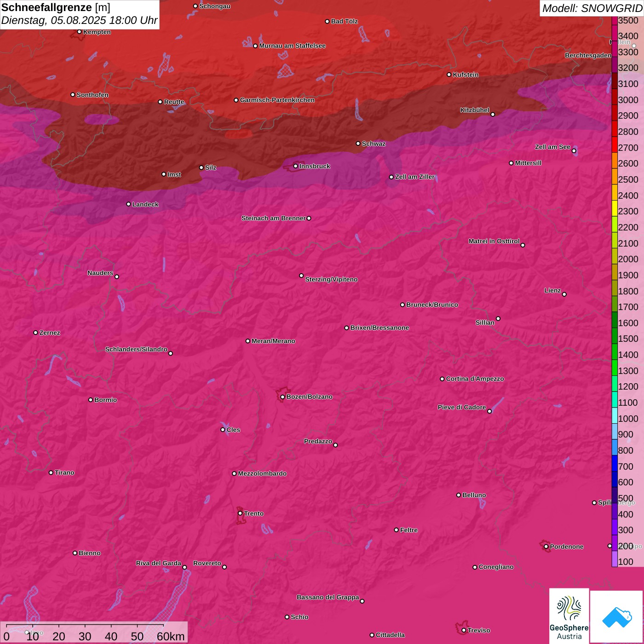Click the Silz label
This screenshot has width=644, height=644.
click(211, 167)
